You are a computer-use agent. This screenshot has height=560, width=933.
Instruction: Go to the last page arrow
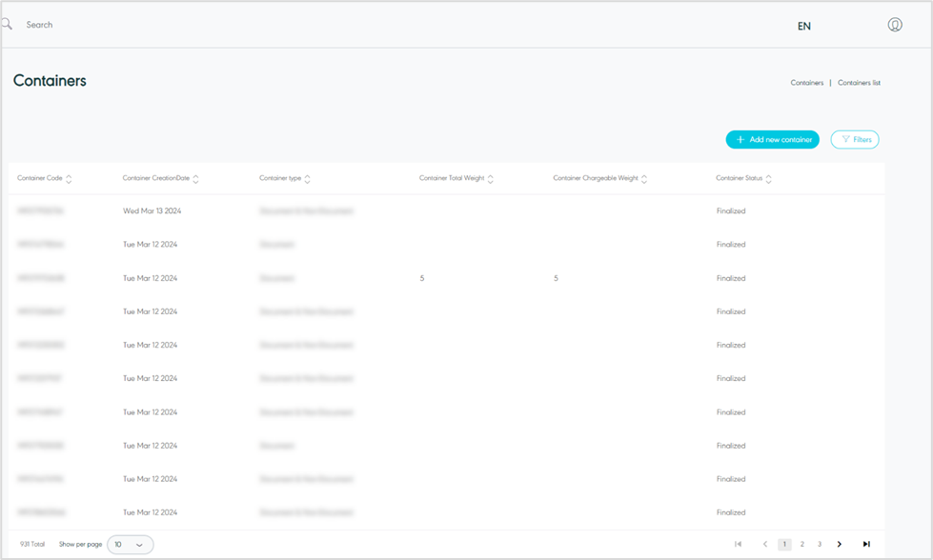866,544
